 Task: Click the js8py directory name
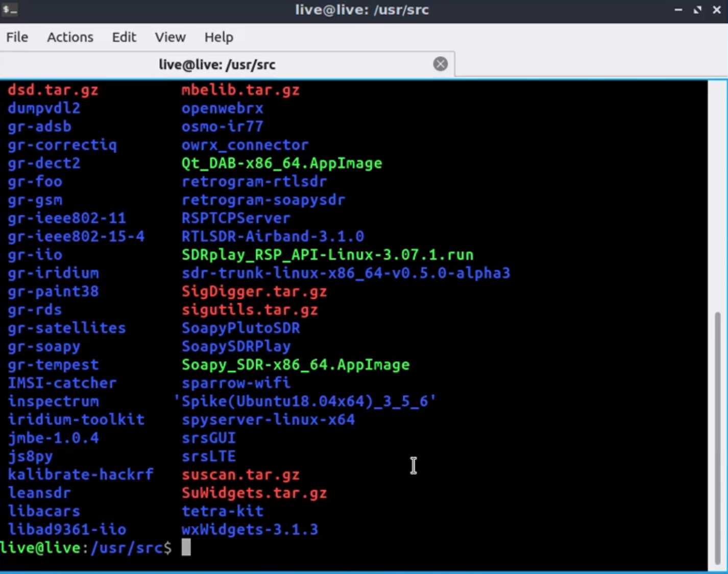pos(30,456)
